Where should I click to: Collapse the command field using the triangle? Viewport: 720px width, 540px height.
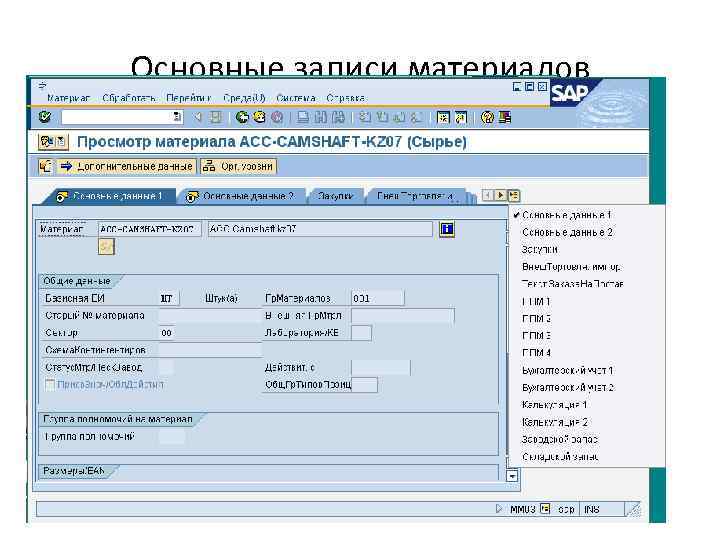197,118
